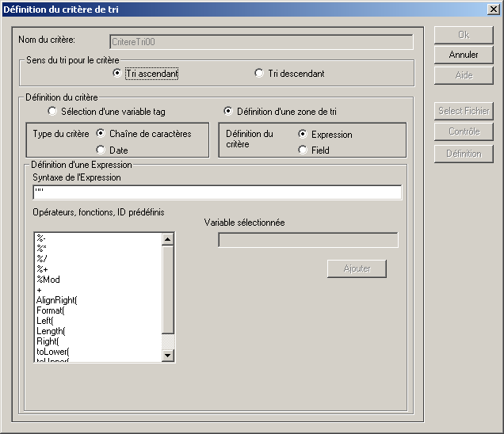Select AlignRight( in the function list

[57, 300]
